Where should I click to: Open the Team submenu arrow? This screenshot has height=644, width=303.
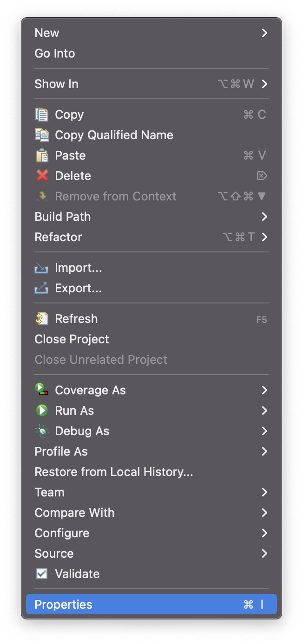(264, 492)
